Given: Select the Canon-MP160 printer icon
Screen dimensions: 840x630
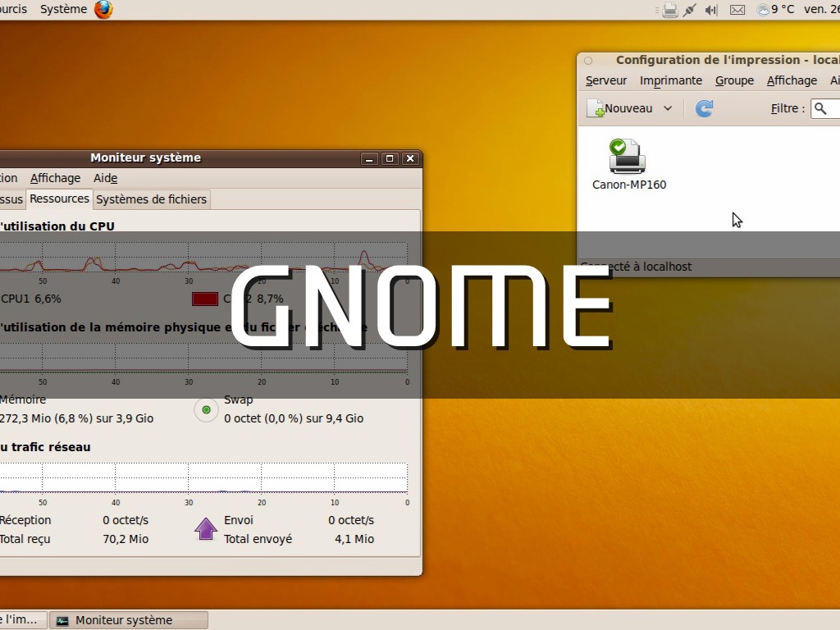Looking at the screenshot, I should [x=628, y=157].
